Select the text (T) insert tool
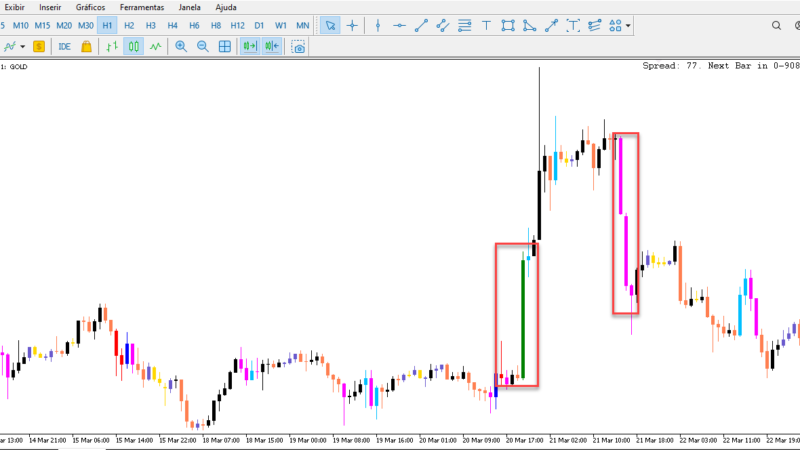800x450 pixels. [x=486, y=26]
